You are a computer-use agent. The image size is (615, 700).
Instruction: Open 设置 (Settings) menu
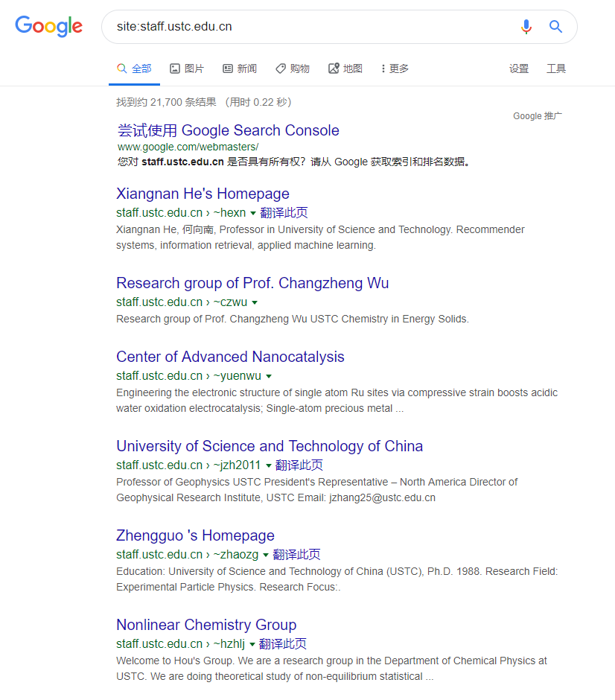click(519, 69)
